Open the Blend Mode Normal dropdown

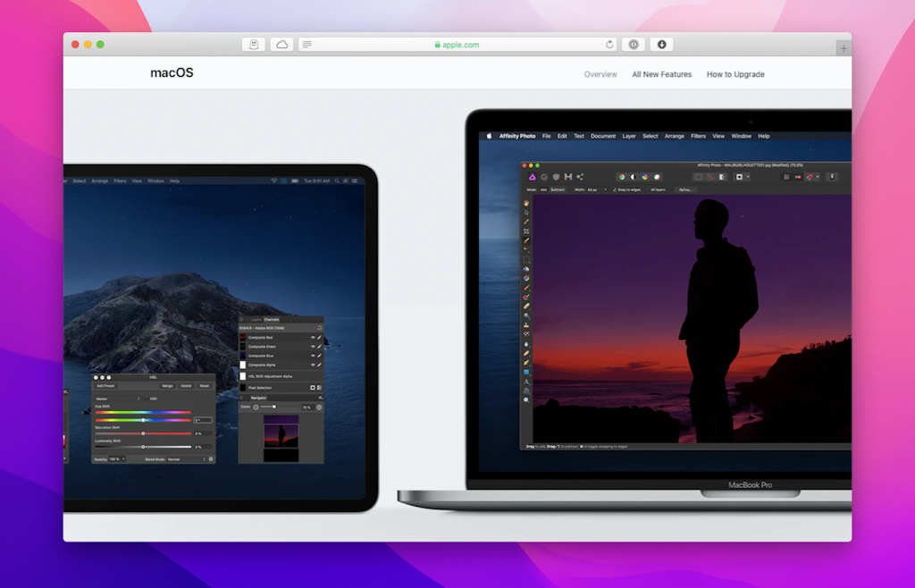(x=186, y=459)
